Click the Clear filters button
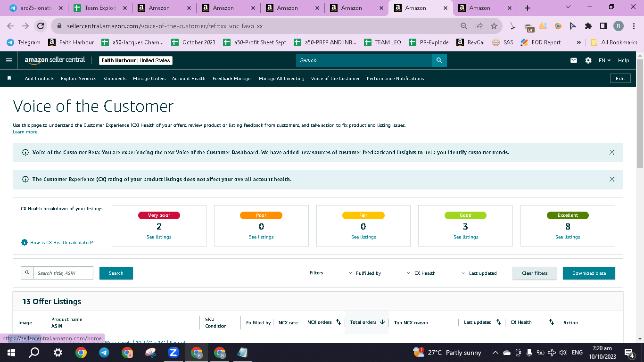Viewport: 644px width, 362px height. [x=535, y=273]
